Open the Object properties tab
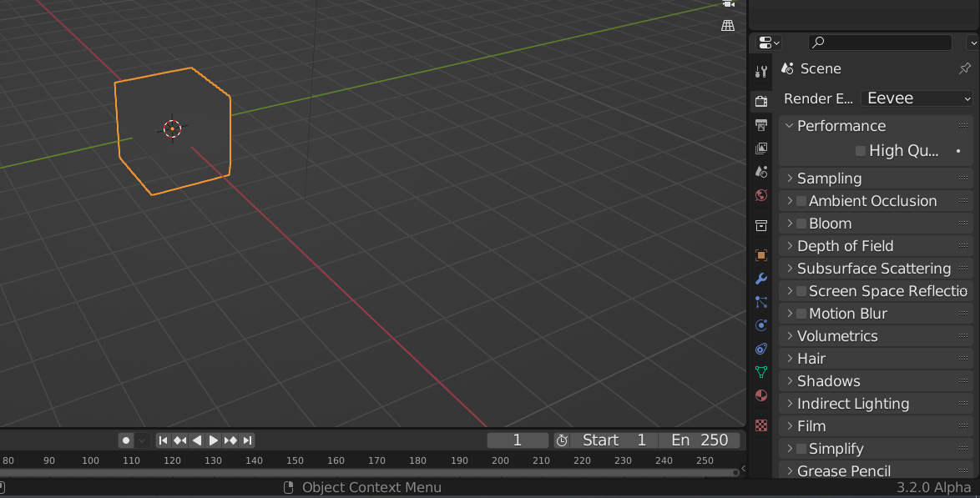The width and height of the screenshot is (980, 498). coord(760,255)
